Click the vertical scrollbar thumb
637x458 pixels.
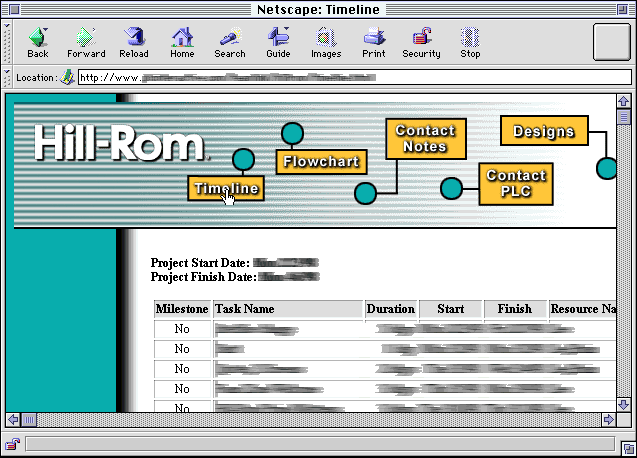pos(624,117)
